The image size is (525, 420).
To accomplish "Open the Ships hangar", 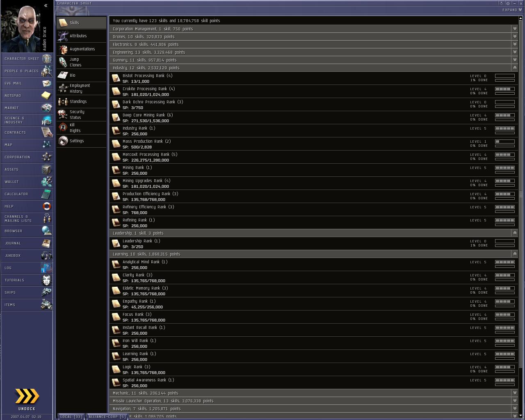I will point(27,292).
